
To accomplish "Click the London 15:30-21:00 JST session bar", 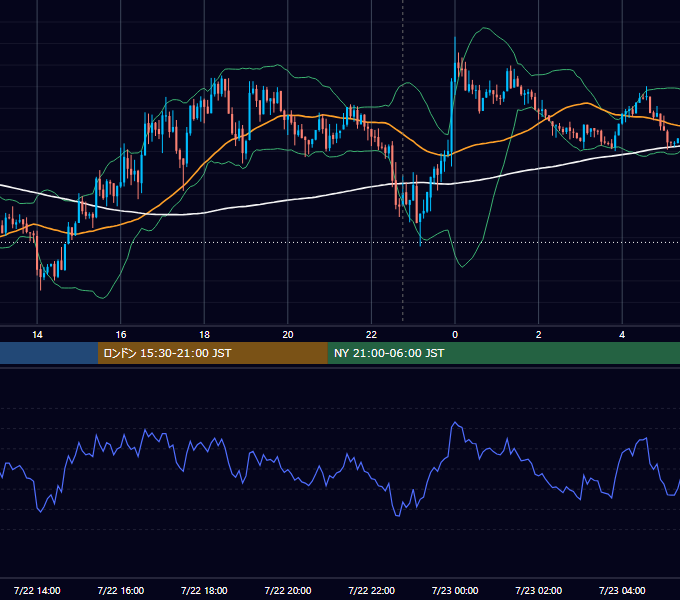I will tap(212, 353).
